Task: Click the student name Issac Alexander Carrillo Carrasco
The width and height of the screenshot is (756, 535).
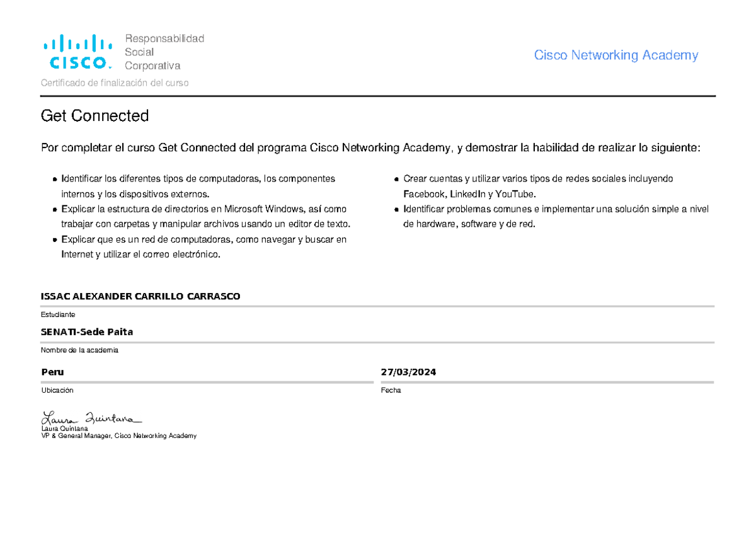Action: coord(140,296)
